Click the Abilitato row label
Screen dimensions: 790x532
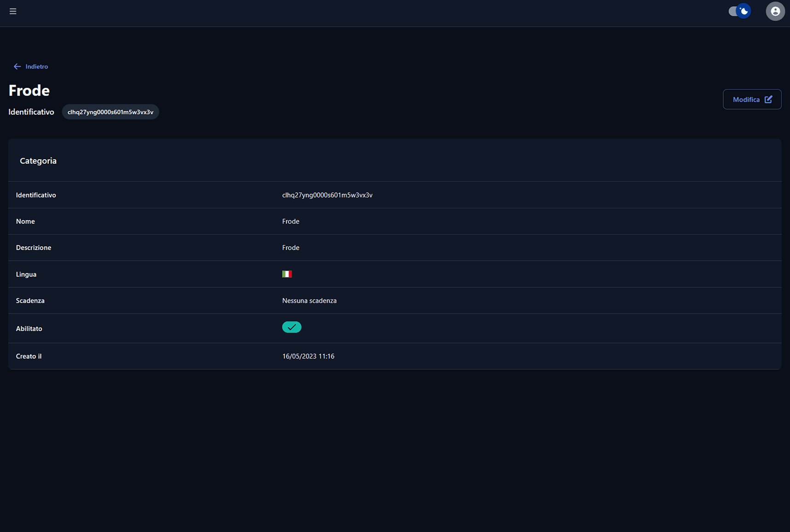click(29, 329)
